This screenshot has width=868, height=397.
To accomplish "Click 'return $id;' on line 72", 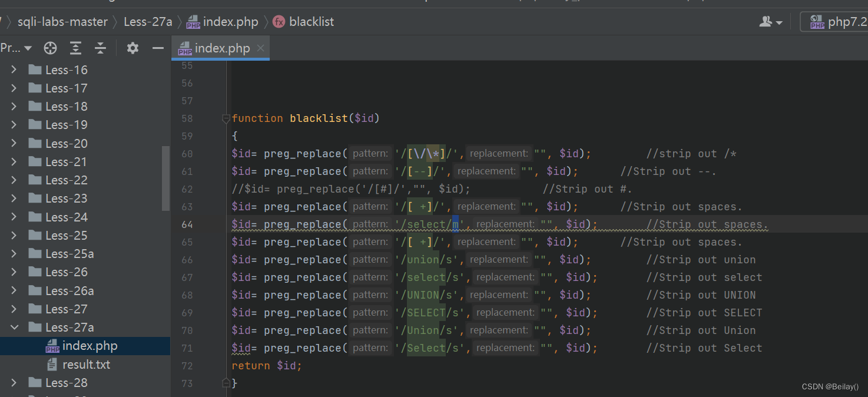I will (267, 366).
